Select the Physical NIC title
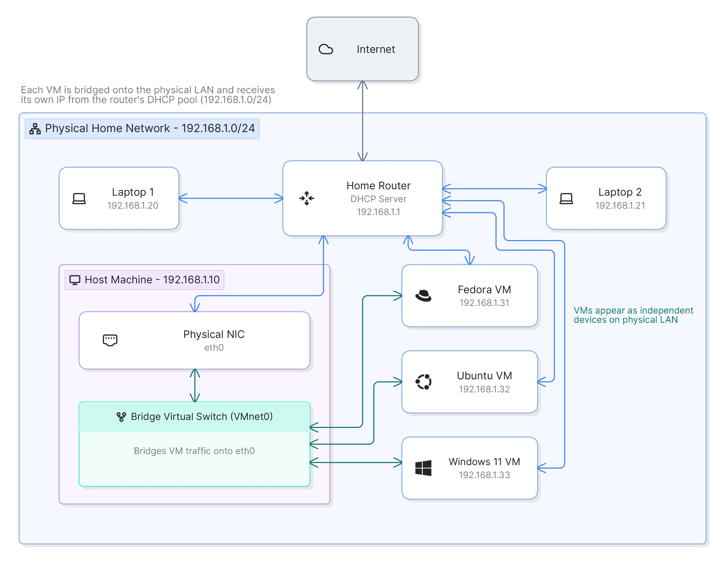 214,334
